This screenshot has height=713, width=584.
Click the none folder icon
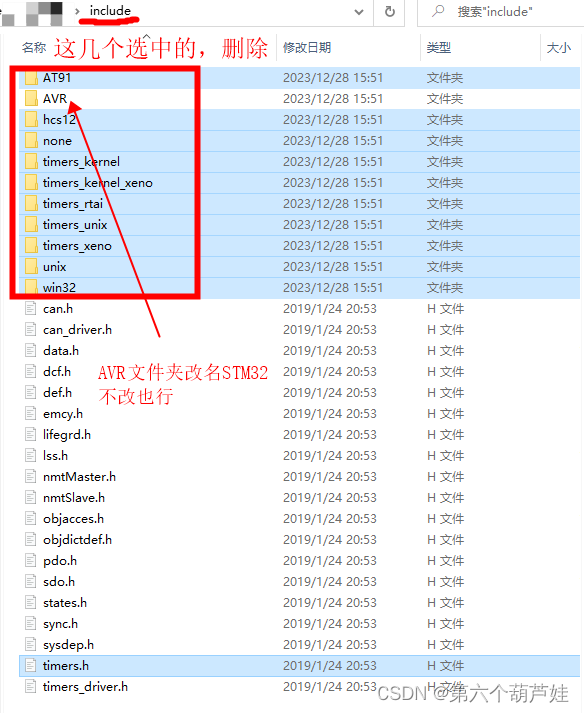pos(31,141)
